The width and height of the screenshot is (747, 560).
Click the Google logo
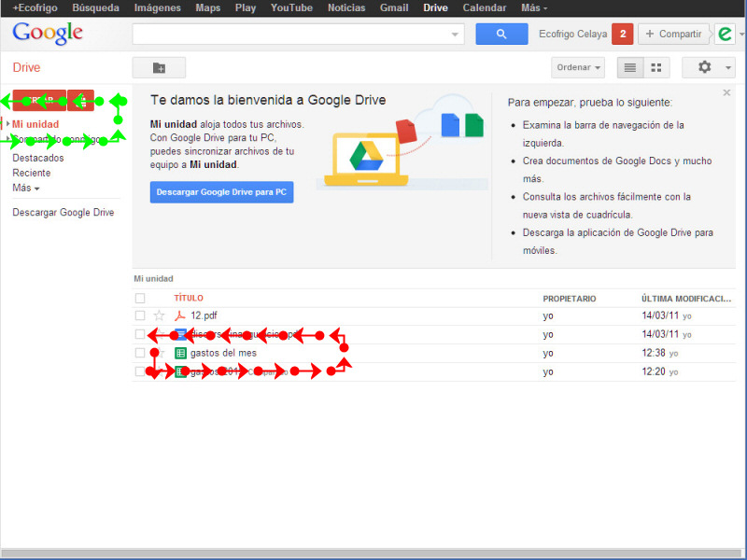pos(48,34)
